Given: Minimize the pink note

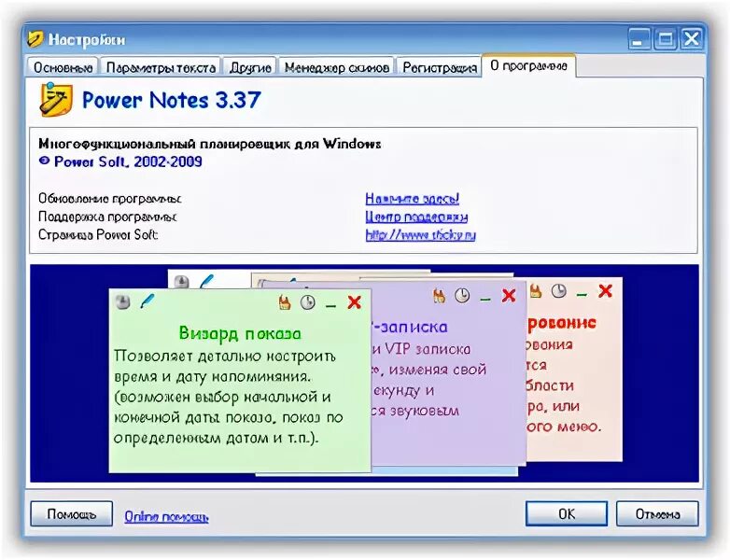Looking at the screenshot, I should pos(582,295).
